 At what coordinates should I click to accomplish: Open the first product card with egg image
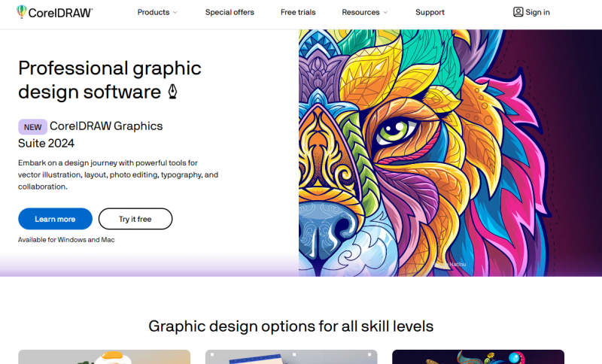point(104,356)
